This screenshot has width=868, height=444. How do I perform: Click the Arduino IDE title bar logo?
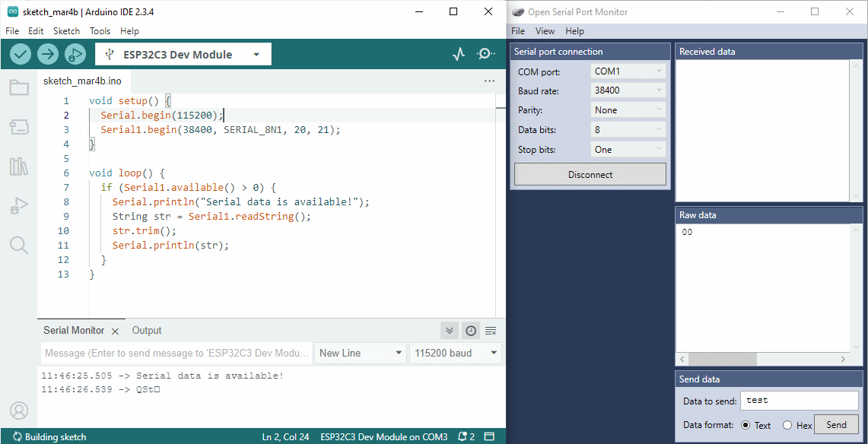point(13,11)
